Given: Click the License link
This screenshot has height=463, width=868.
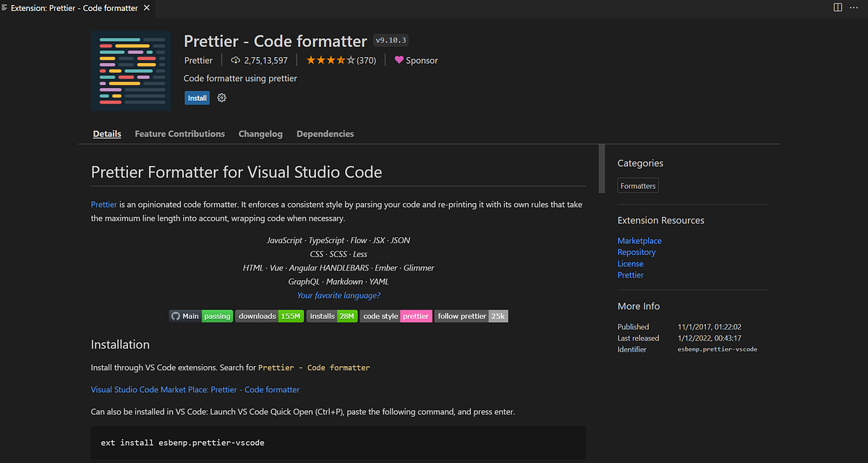Looking at the screenshot, I should pos(630,263).
